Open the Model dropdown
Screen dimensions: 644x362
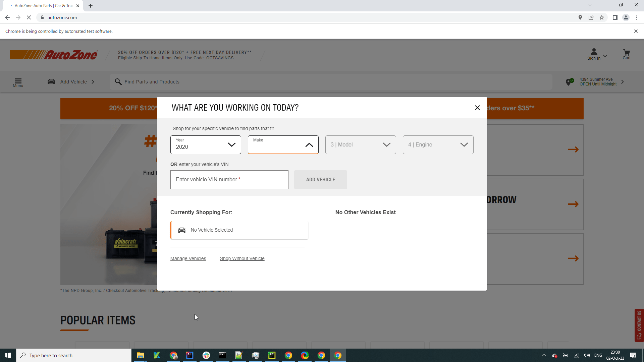tap(361, 145)
